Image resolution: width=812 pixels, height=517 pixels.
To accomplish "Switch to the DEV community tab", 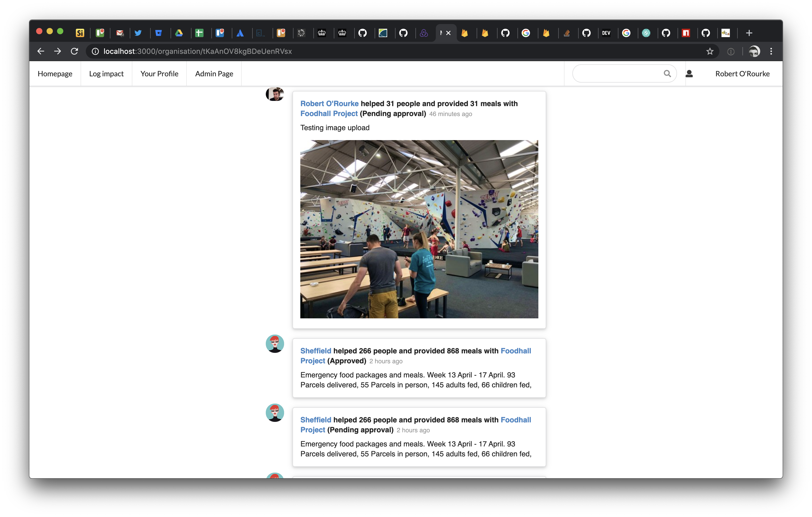I will click(x=606, y=33).
